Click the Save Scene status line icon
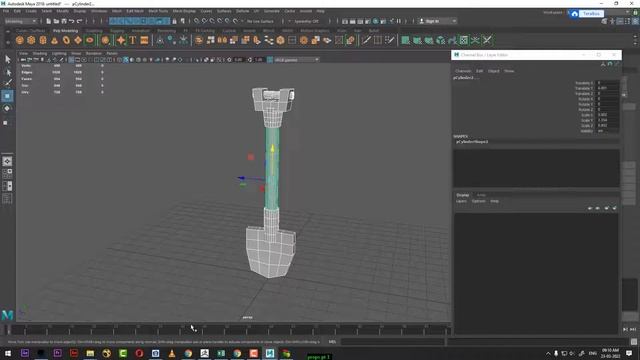The height and width of the screenshot is (360, 640). click(x=64, y=21)
